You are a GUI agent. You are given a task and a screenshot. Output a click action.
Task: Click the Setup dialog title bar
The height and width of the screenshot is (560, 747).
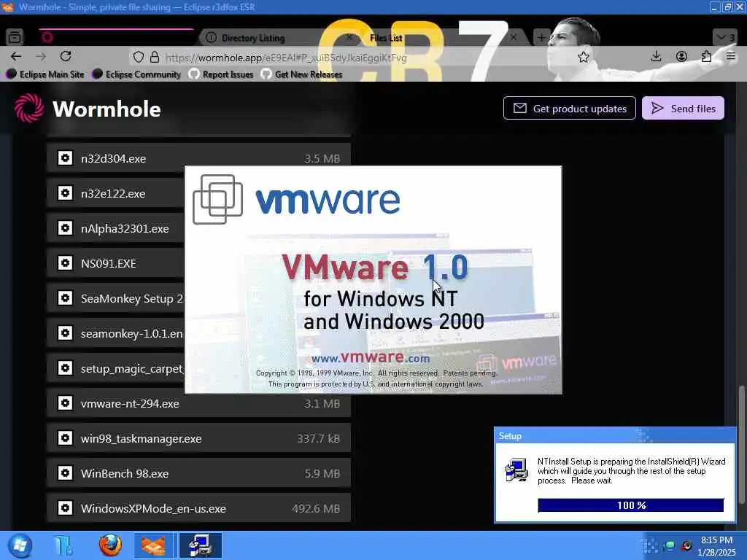(x=615, y=436)
